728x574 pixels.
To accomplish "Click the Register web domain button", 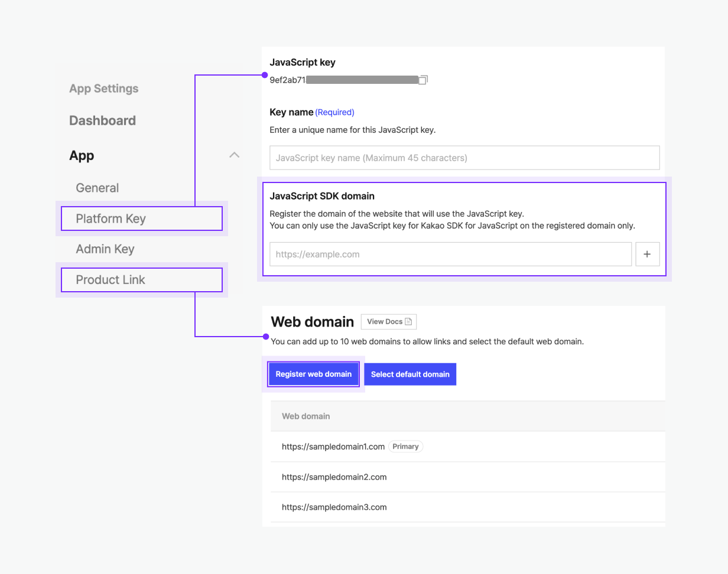I will 313,374.
